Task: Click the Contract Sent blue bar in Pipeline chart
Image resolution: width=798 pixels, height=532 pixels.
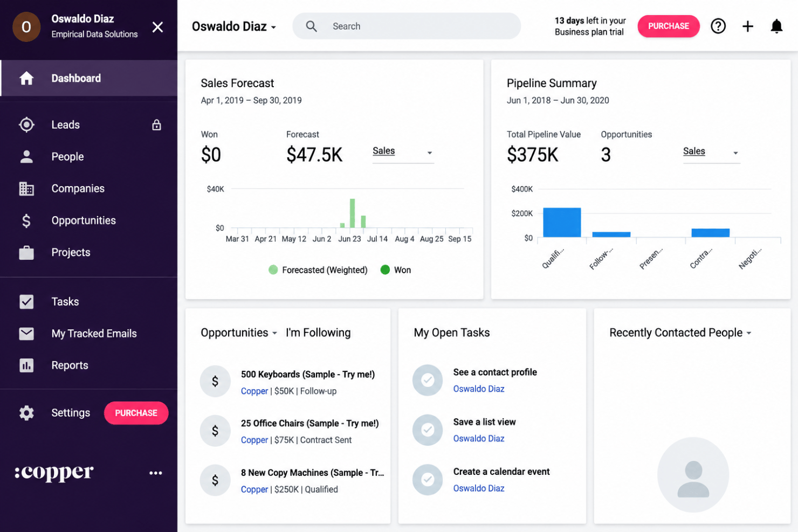Action: [710, 233]
